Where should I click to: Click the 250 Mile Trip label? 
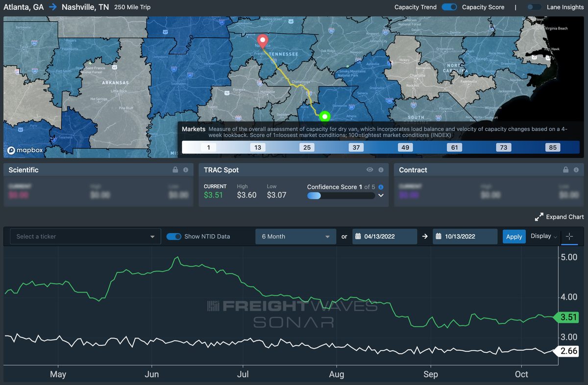pos(132,7)
